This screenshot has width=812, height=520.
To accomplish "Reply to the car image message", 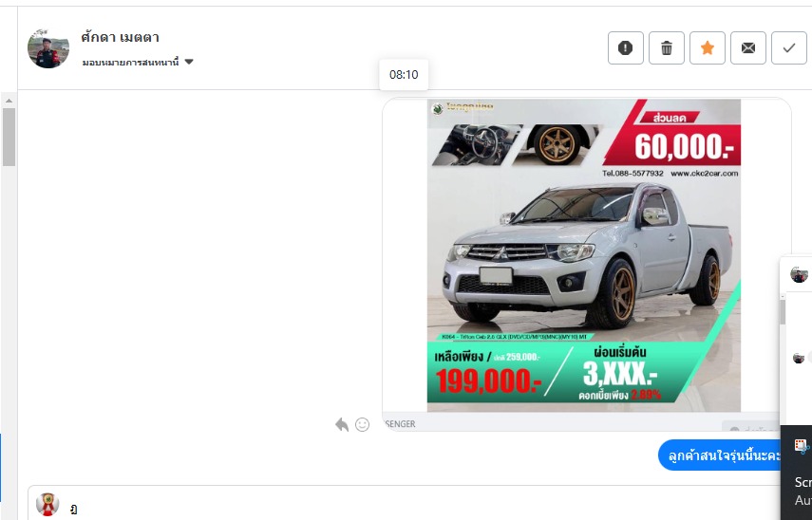I will tap(342, 425).
